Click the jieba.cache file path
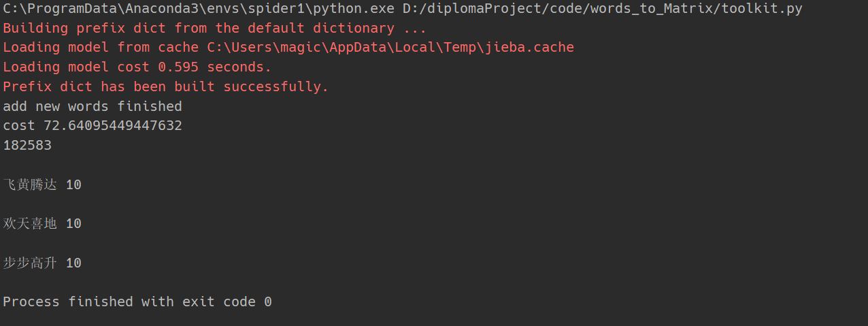 (x=390, y=48)
